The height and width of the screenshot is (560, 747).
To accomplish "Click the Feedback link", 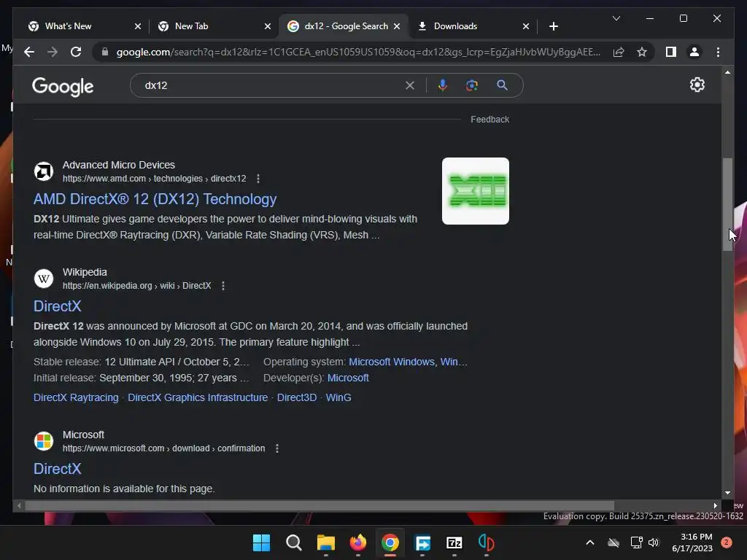I will [489, 120].
